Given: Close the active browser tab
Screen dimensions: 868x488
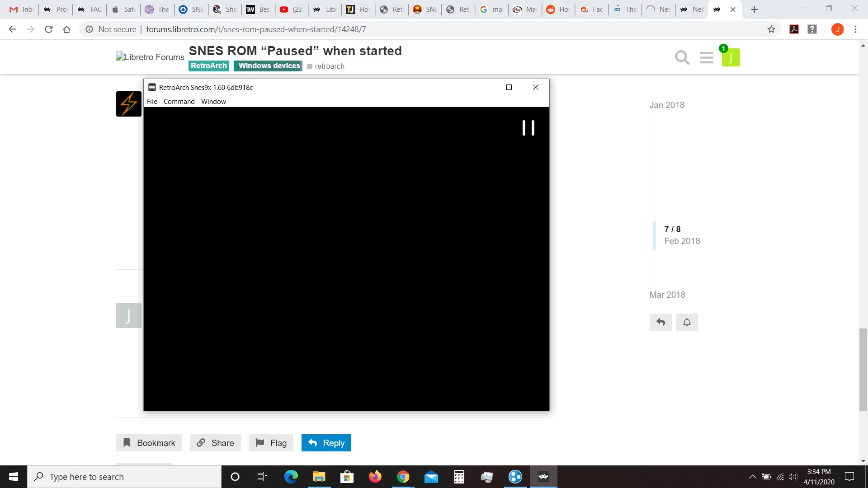Looking at the screenshot, I should pos(733,9).
